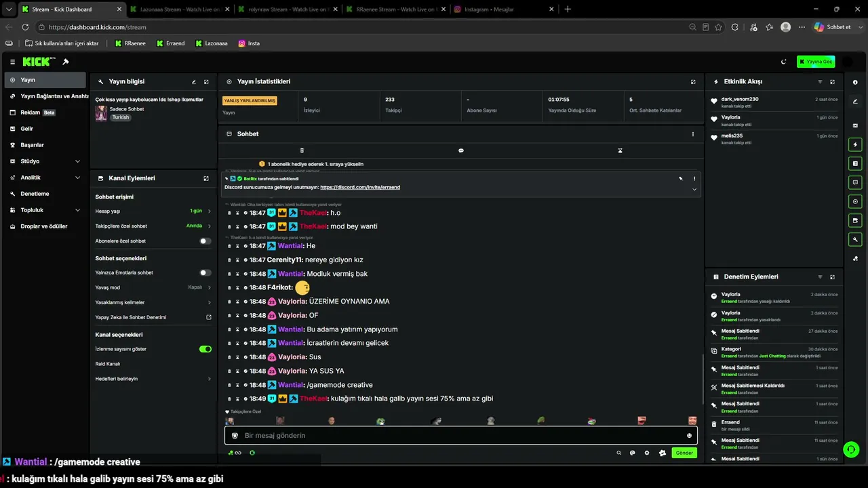The image size is (868, 488).
Task: Expand the Kanal Eylemleri panel to fullscreen
Action: (206, 178)
